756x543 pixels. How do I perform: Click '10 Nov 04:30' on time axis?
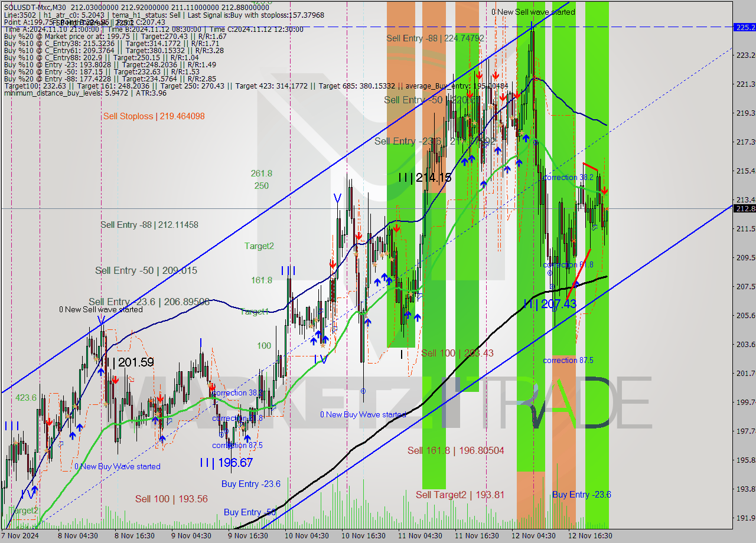click(x=307, y=536)
